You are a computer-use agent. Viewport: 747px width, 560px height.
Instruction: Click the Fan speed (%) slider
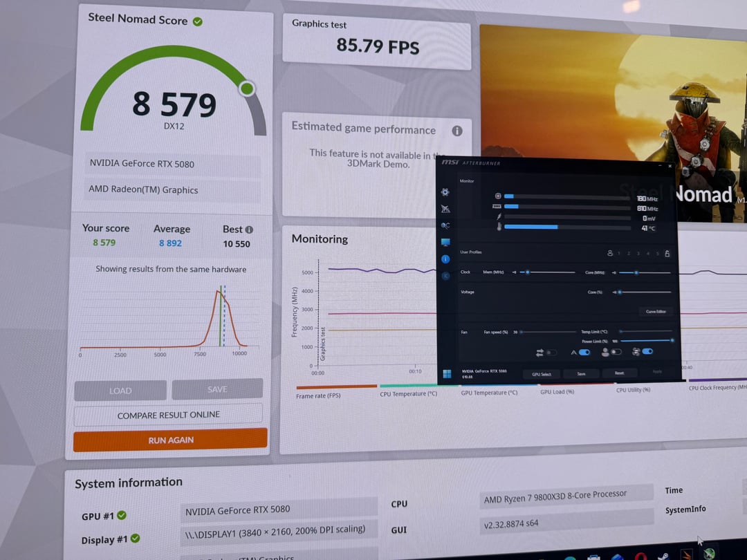click(x=548, y=331)
